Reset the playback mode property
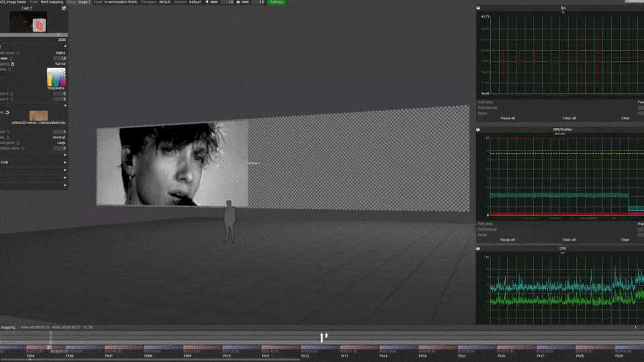 (x=8, y=137)
